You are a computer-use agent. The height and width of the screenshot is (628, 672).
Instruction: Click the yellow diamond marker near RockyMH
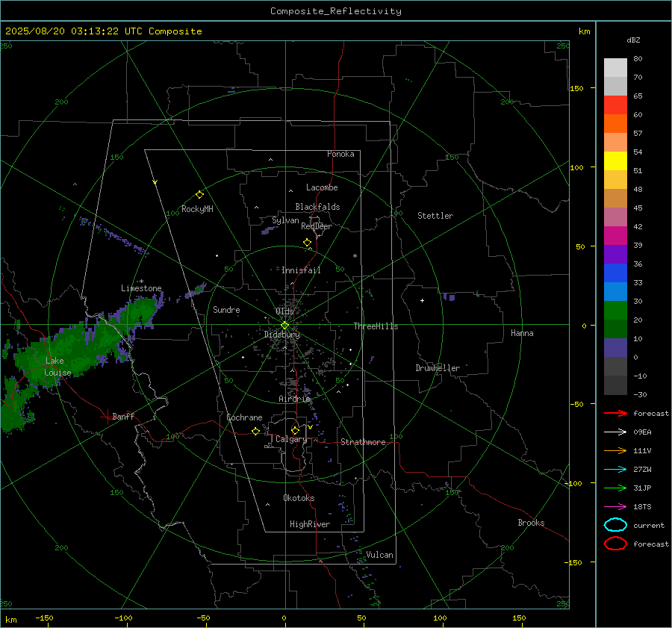click(199, 195)
